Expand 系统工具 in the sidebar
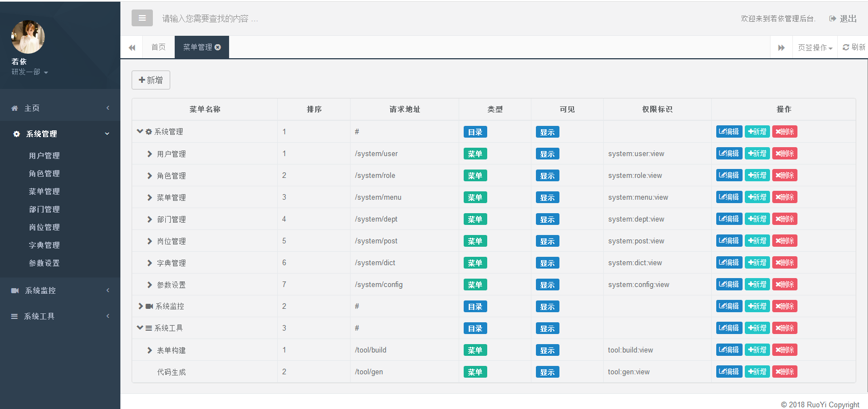868x409 pixels. tap(60, 316)
